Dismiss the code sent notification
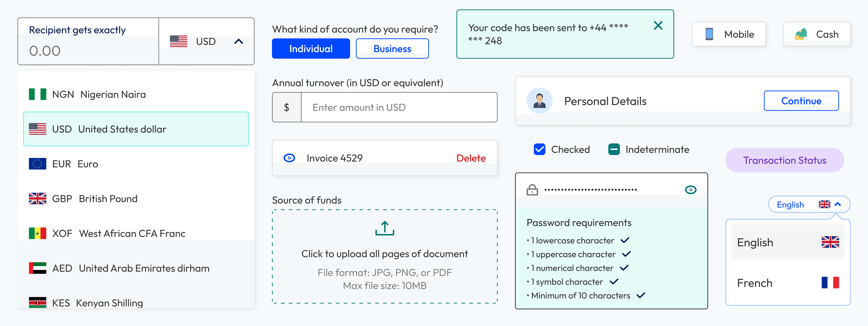 pyautogui.click(x=658, y=25)
